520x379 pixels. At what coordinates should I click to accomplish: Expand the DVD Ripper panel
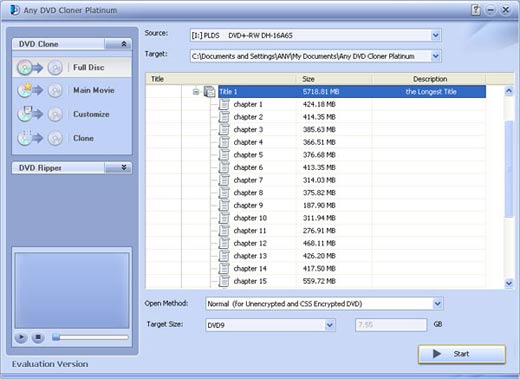click(124, 168)
